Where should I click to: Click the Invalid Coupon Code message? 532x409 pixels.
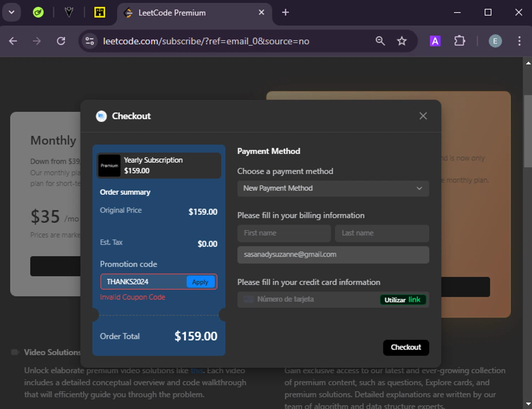tap(133, 297)
